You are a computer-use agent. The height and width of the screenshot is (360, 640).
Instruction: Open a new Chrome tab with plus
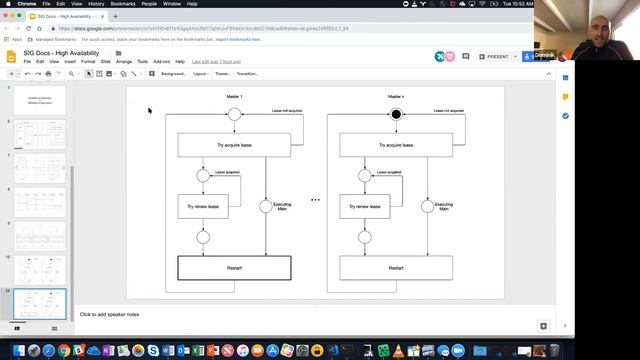116,16
